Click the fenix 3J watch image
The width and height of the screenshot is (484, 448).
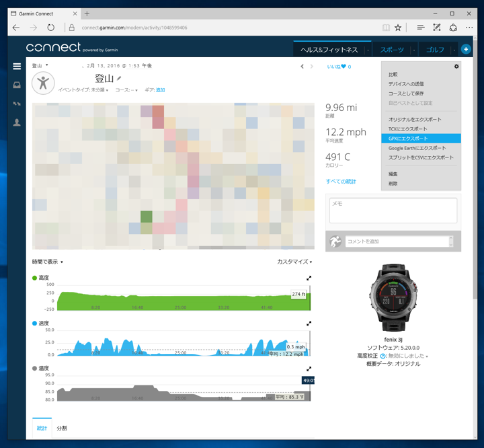click(x=393, y=298)
